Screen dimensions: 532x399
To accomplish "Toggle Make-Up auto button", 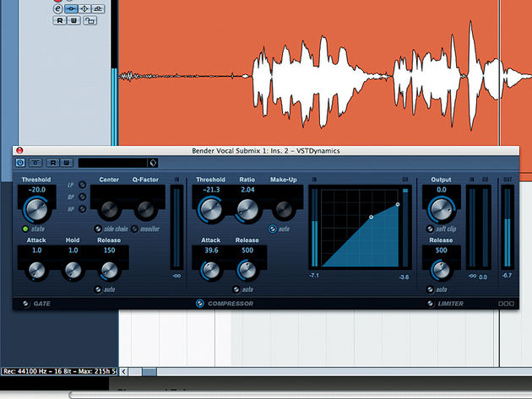I will click(273, 229).
